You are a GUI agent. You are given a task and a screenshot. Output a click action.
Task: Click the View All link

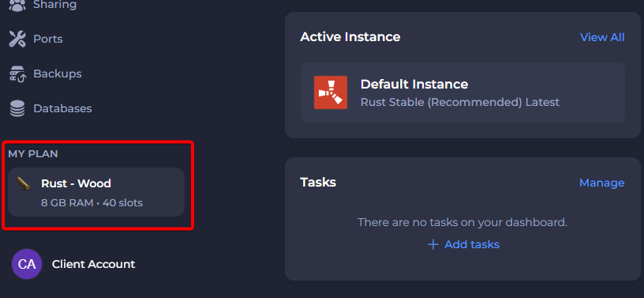pyautogui.click(x=602, y=37)
